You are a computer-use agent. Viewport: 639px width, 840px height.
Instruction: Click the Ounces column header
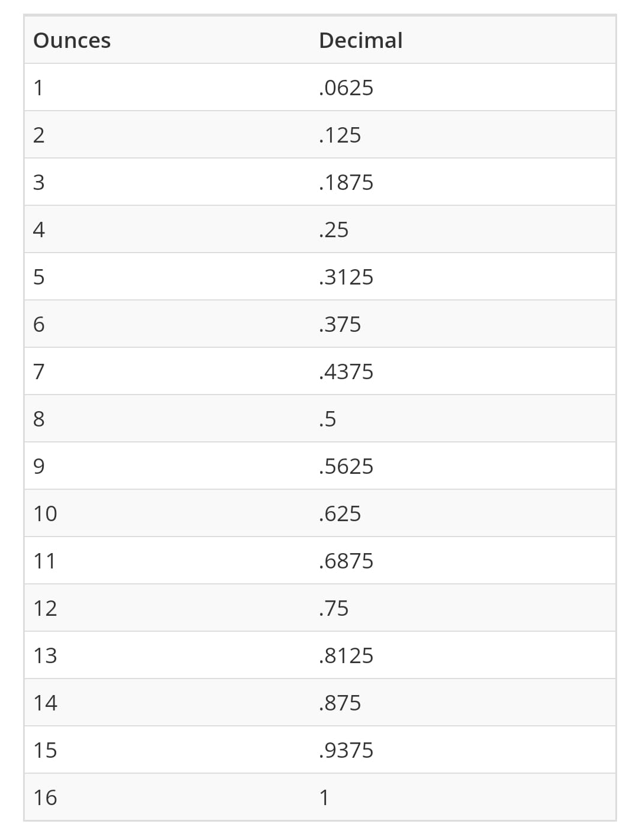click(x=72, y=40)
